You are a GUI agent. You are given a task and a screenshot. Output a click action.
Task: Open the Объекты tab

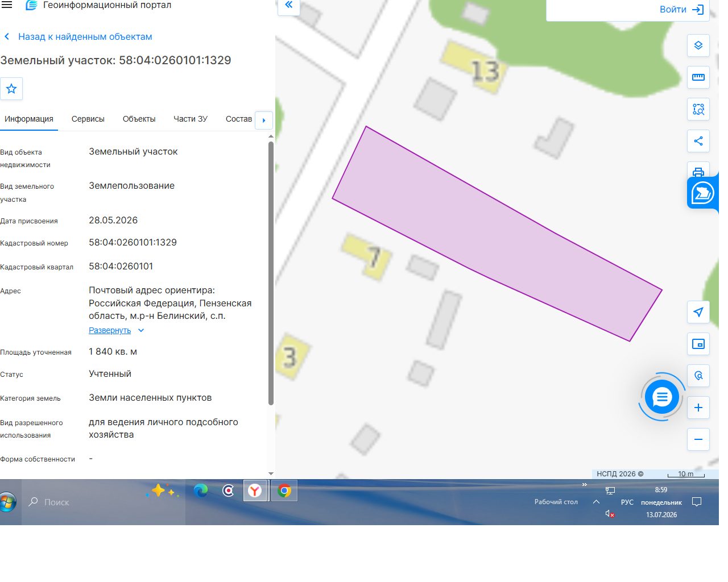tap(139, 119)
